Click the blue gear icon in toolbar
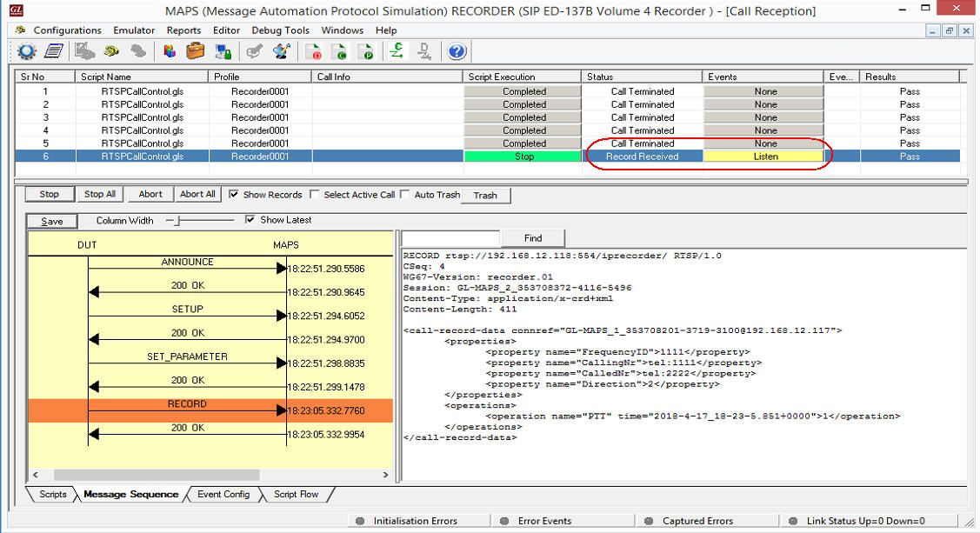This screenshot has width=980, height=533. pos(26,52)
